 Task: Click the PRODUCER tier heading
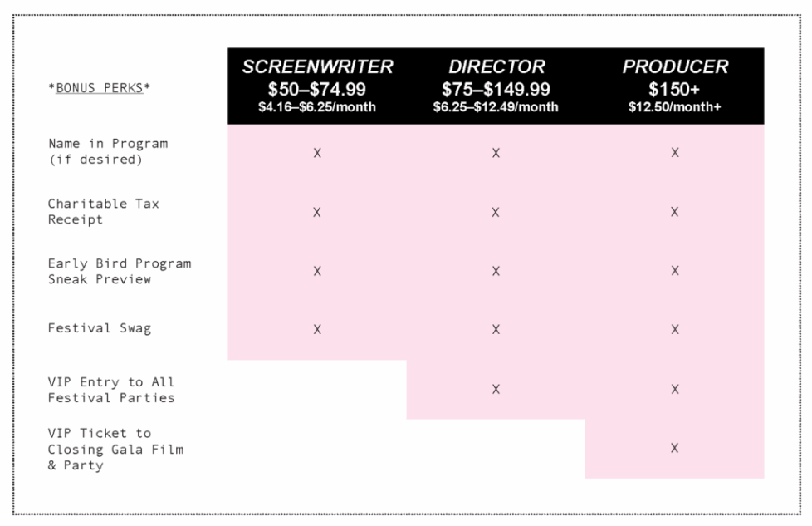[x=675, y=67]
